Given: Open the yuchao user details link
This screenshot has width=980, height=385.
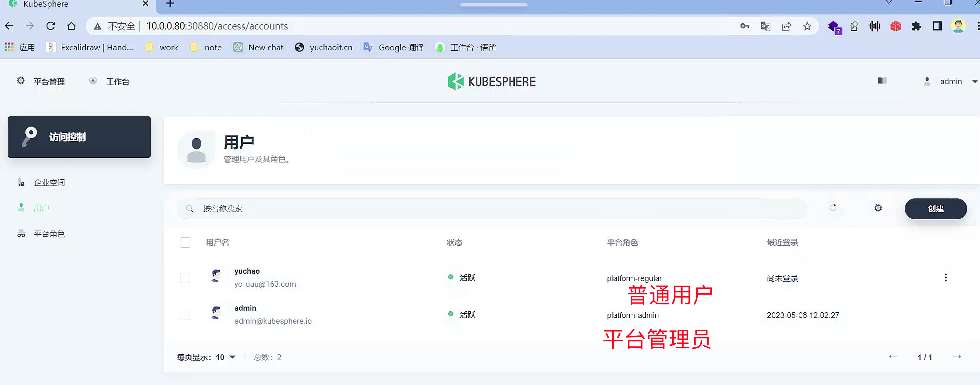Looking at the screenshot, I should [x=247, y=271].
